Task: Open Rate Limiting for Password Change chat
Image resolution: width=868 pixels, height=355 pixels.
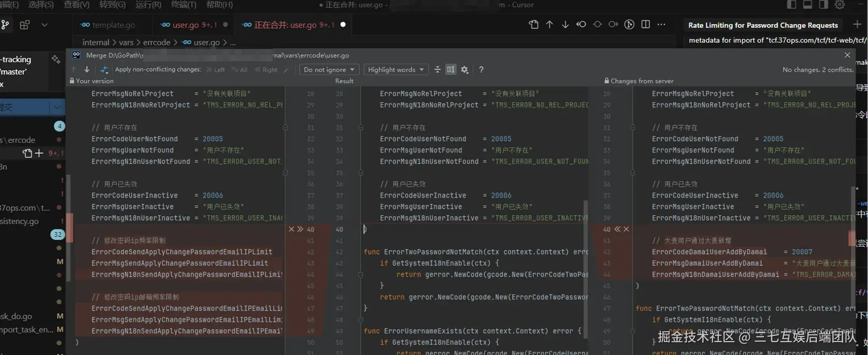Action: tap(763, 25)
